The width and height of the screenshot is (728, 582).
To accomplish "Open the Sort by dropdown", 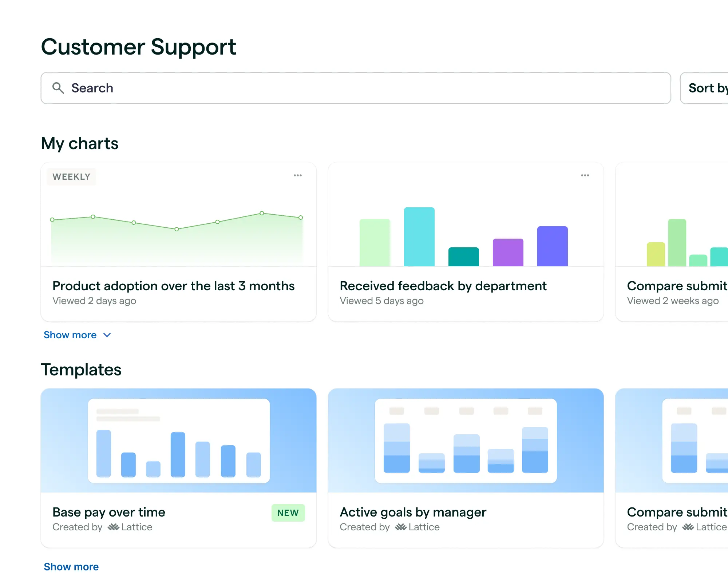I will [708, 88].
